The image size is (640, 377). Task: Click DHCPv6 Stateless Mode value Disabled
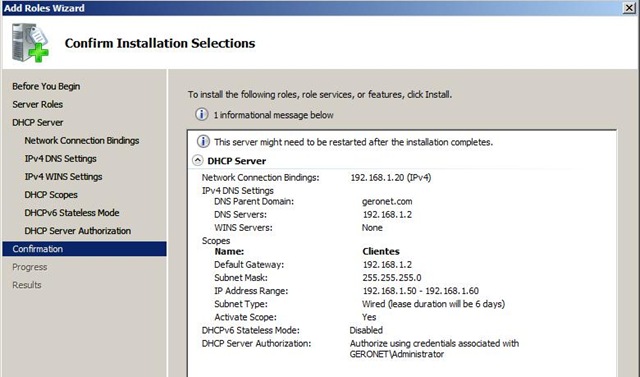(x=366, y=330)
